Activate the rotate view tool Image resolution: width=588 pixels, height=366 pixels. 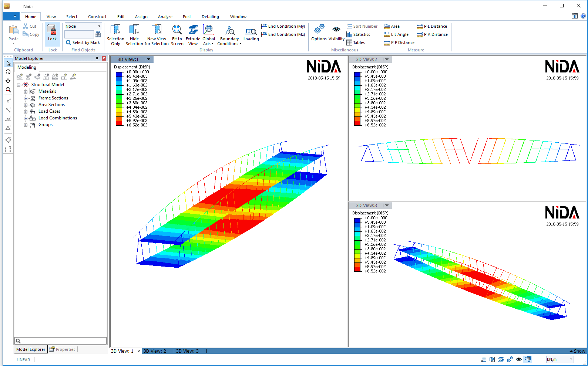(8, 72)
